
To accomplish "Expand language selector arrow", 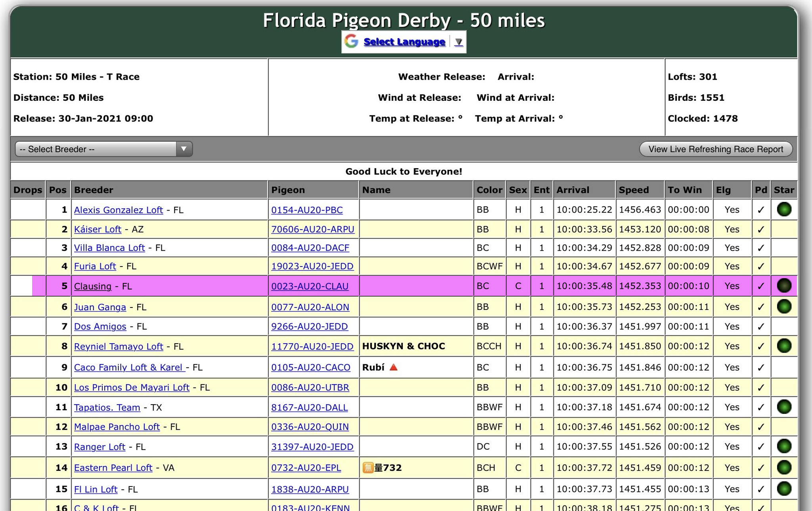I will click(x=458, y=42).
